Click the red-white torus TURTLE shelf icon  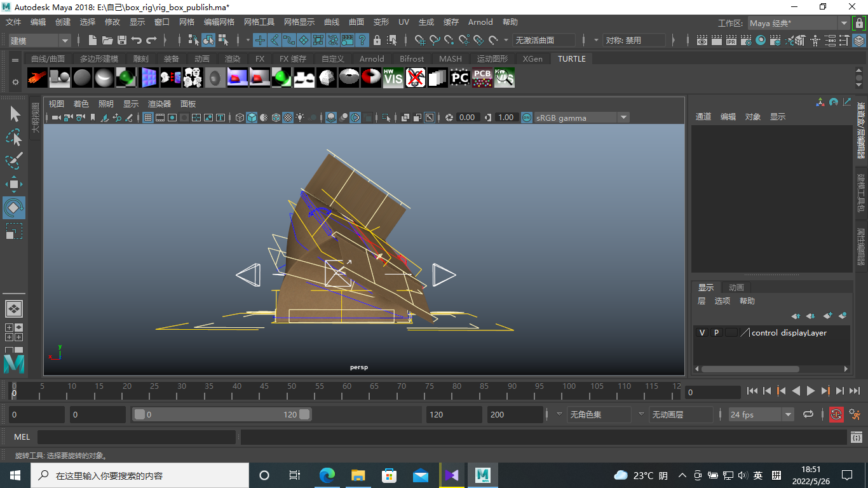pyautogui.click(x=371, y=78)
